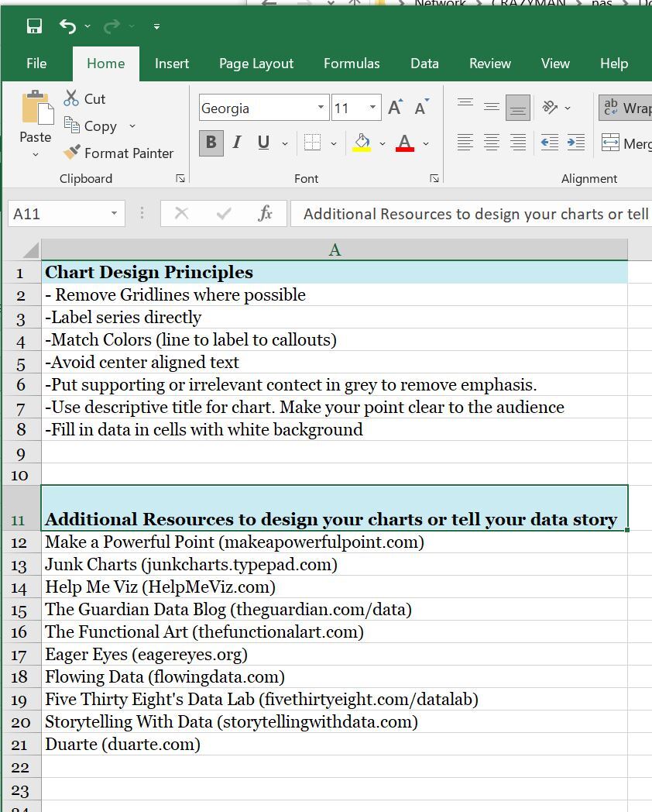Select cell 'Chart Design Principles'
The height and width of the screenshot is (812, 652).
335,273
